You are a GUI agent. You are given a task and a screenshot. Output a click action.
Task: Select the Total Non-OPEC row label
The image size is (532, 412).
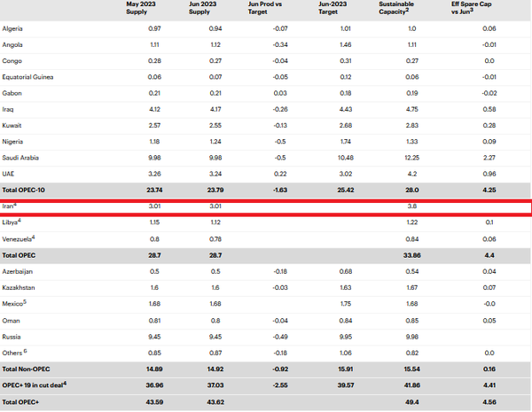click(x=29, y=368)
